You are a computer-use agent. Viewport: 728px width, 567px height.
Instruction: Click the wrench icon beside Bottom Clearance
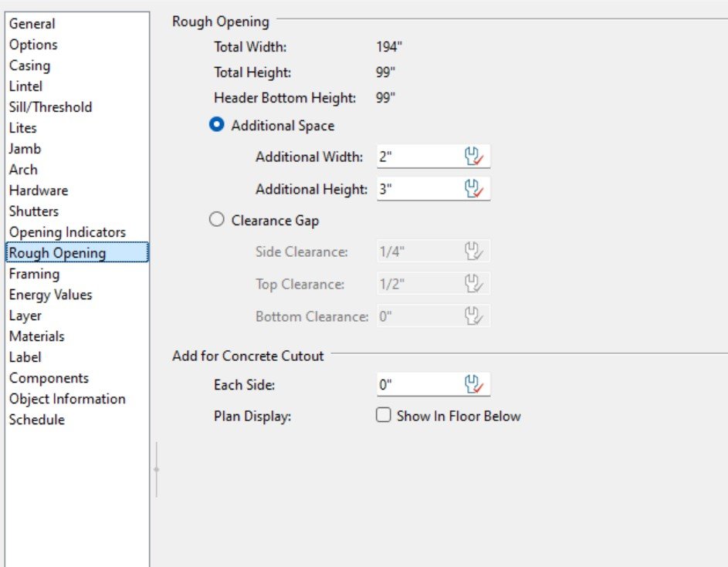[x=473, y=316]
